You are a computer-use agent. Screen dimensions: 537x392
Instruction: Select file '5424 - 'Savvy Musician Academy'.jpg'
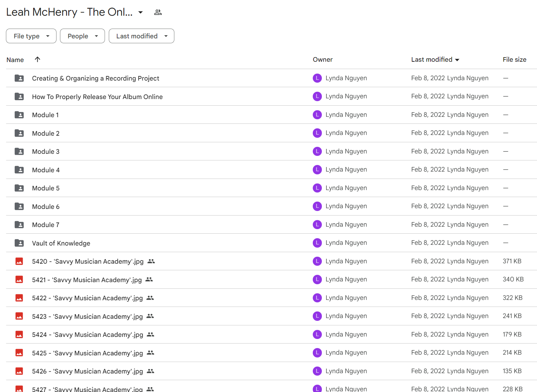pyautogui.click(x=88, y=335)
